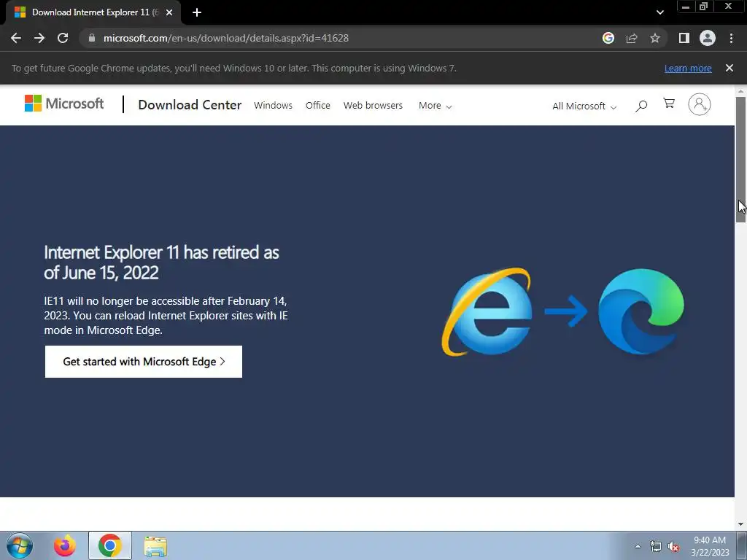Show hidden system tray icons
Image resolution: width=747 pixels, height=560 pixels.
pyautogui.click(x=638, y=546)
